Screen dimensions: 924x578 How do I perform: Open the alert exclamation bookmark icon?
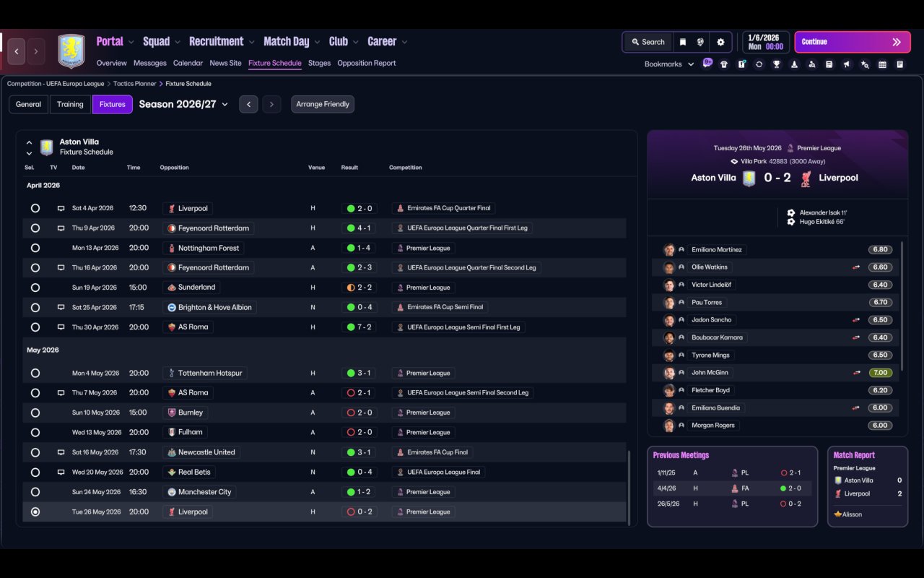[x=741, y=64]
